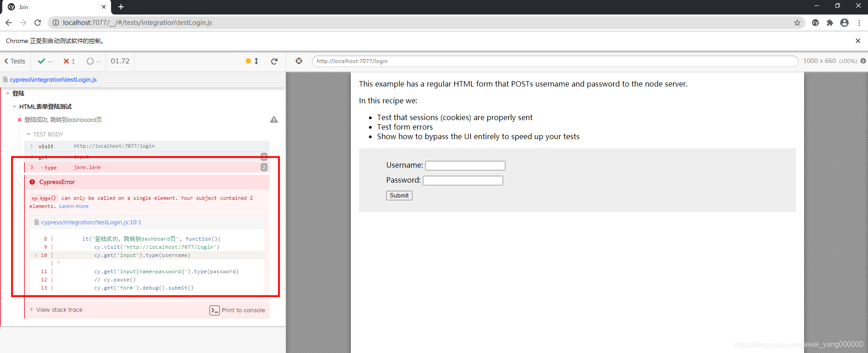
Task: Select the type jane.lane command row
Action: pos(147,167)
